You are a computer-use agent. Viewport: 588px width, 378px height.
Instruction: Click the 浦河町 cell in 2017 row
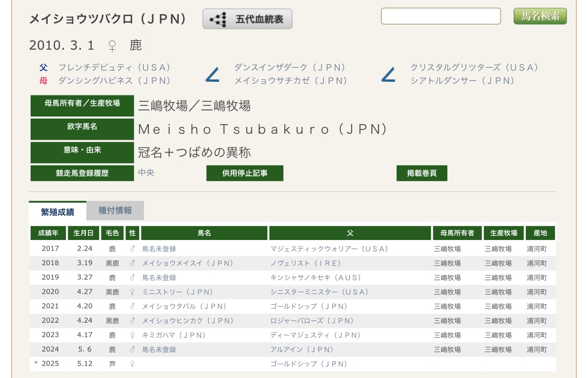click(x=537, y=249)
